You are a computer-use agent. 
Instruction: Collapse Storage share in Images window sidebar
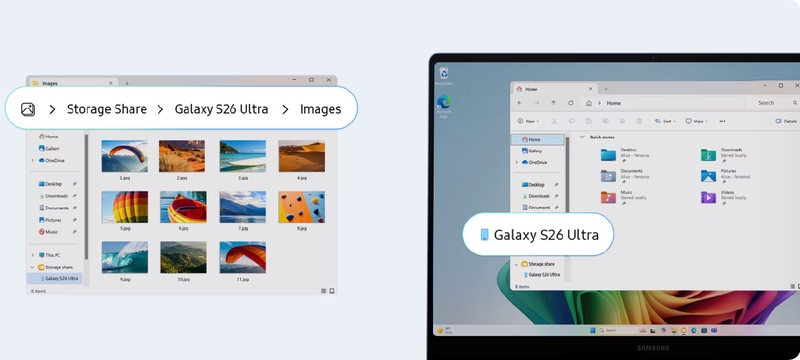click(x=33, y=267)
